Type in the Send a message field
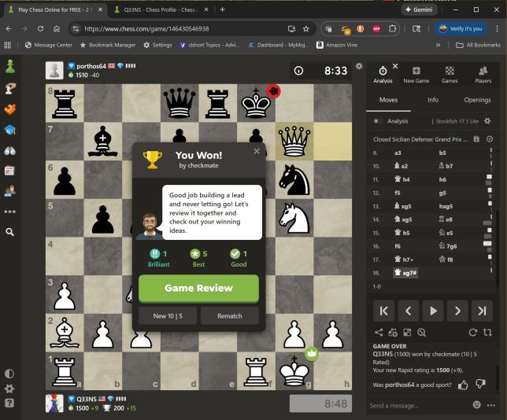The height and width of the screenshot is (420, 507). pyautogui.click(x=417, y=405)
